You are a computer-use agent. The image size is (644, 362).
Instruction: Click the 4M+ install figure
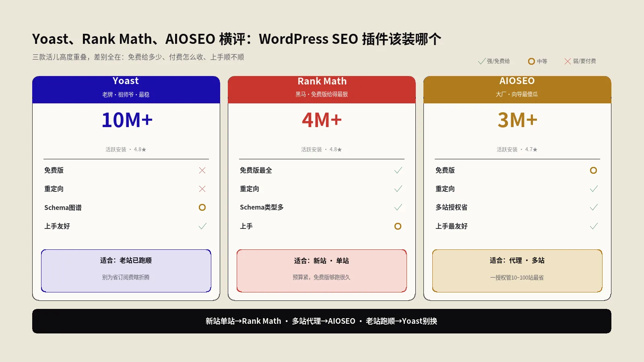pyautogui.click(x=322, y=120)
